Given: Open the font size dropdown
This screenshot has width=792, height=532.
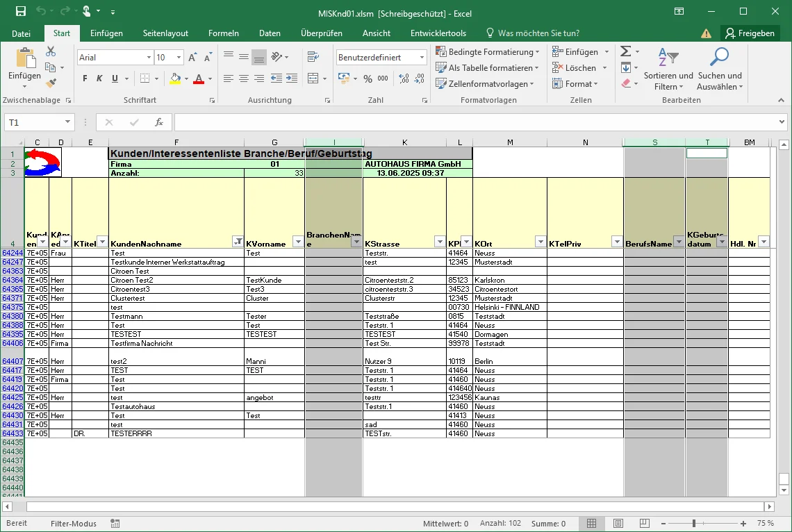Looking at the screenshot, I should click(x=179, y=58).
